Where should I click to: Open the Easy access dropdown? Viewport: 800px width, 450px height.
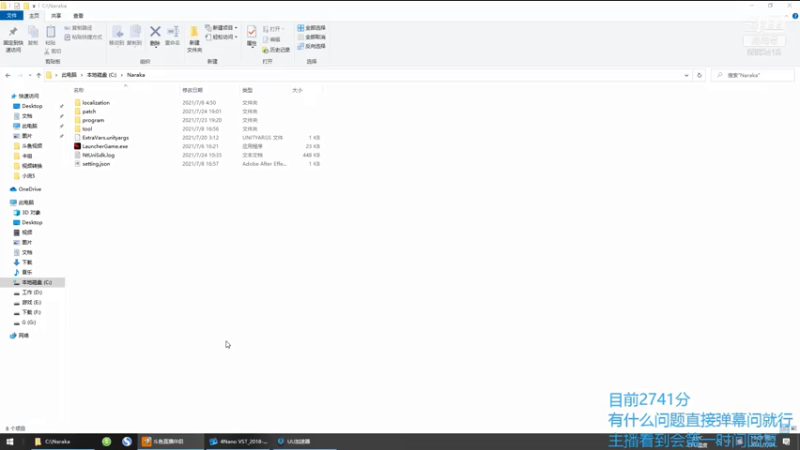click(221, 37)
